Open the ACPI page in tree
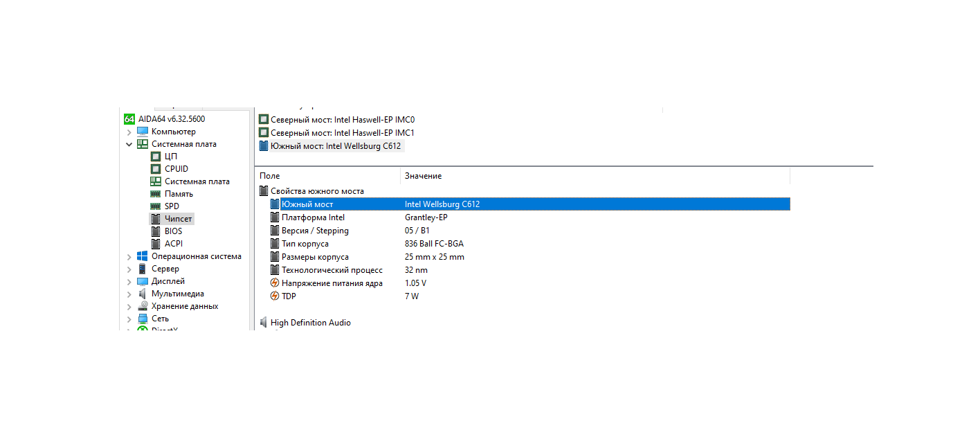 pos(174,244)
